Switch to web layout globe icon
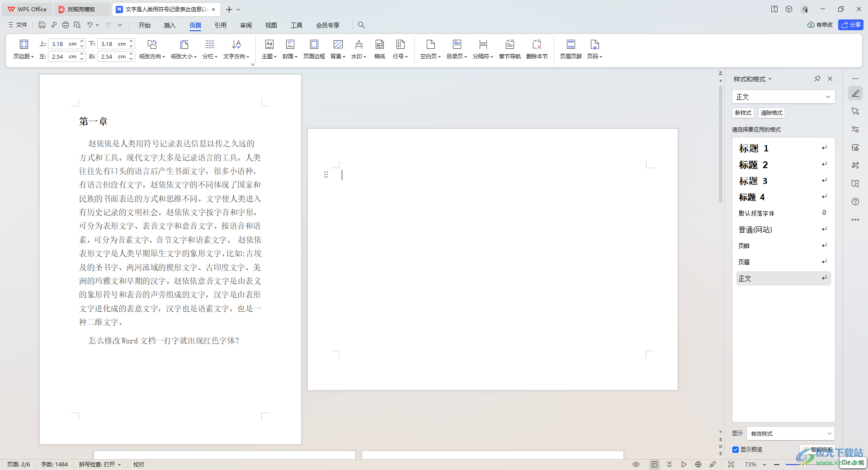Viewport: 868px width, 470px height. pyautogui.click(x=698, y=464)
